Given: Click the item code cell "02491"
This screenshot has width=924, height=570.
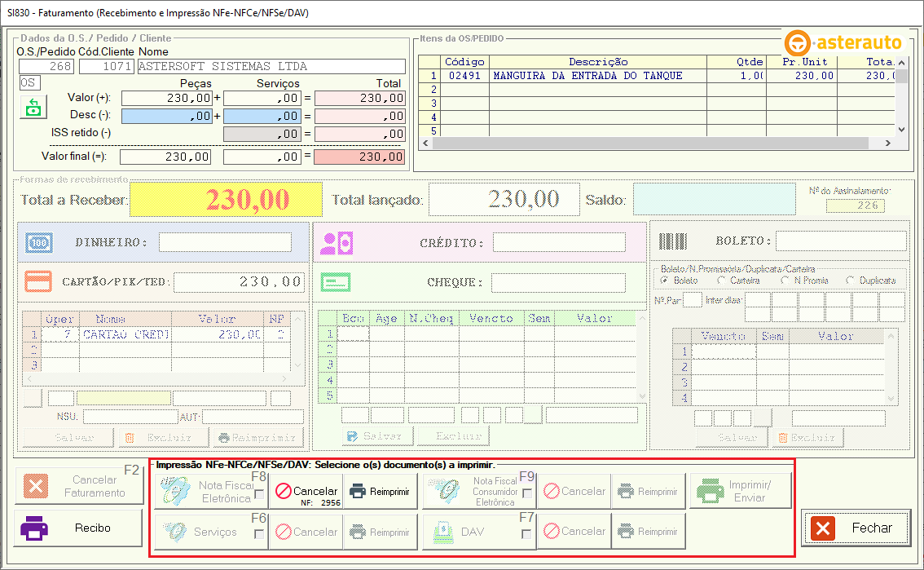Looking at the screenshot, I should 465,76.
